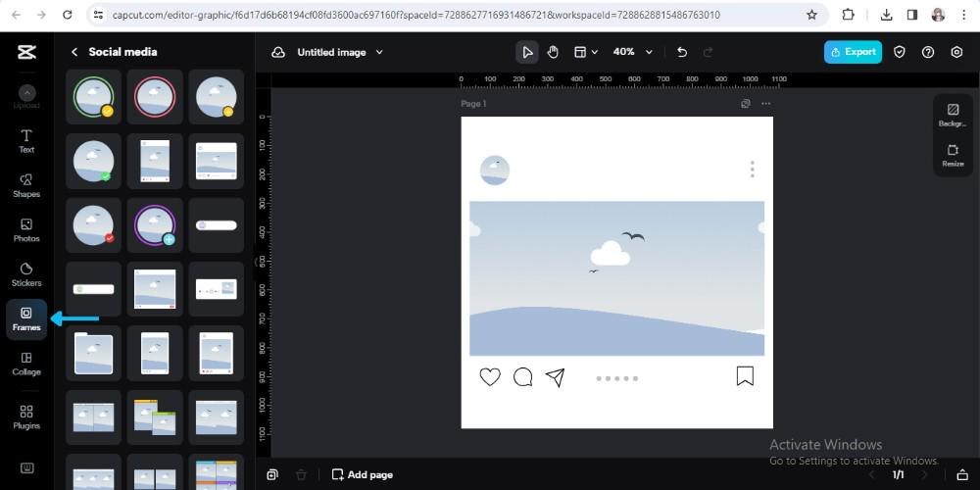980x490 pixels.
Task: Click the duplicate page icon in bottom bar
Action: [272, 474]
